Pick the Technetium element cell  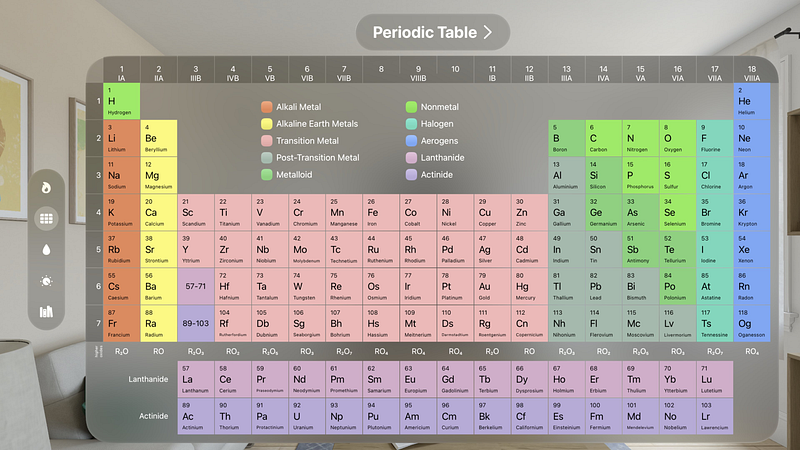(x=344, y=249)
